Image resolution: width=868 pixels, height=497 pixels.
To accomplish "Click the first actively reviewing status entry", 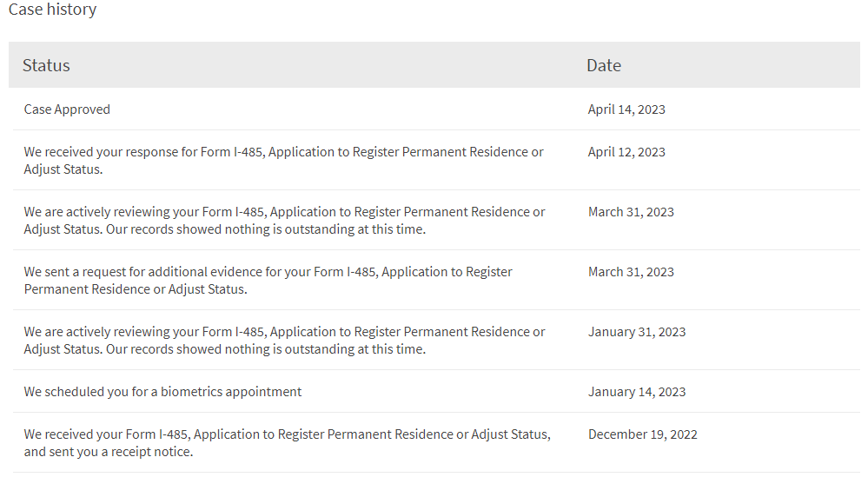I will pos(284,221).
